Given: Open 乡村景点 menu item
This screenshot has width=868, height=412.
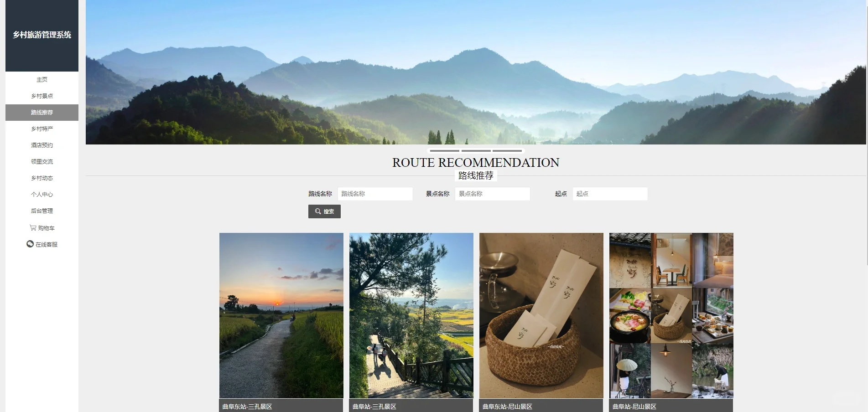Looking at the screenshot, I should [42, 96].
